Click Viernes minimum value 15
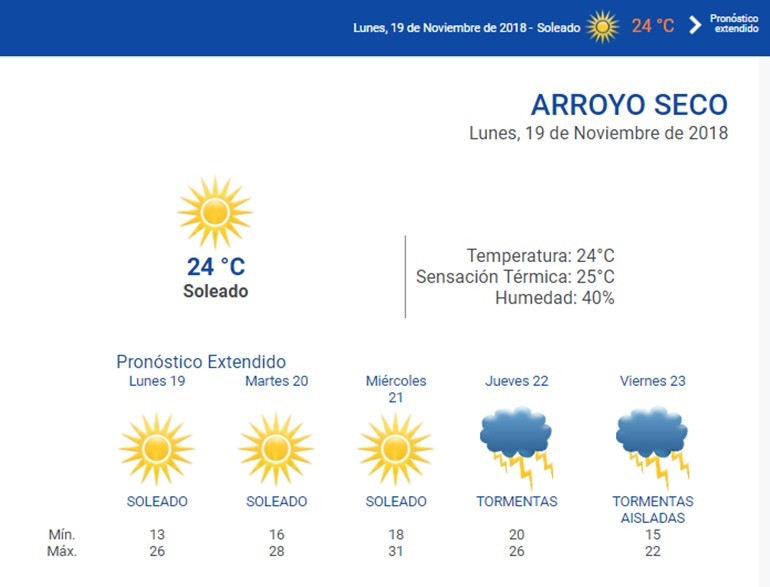The width and height of the screenshot is (770, 587). (653, 534)
